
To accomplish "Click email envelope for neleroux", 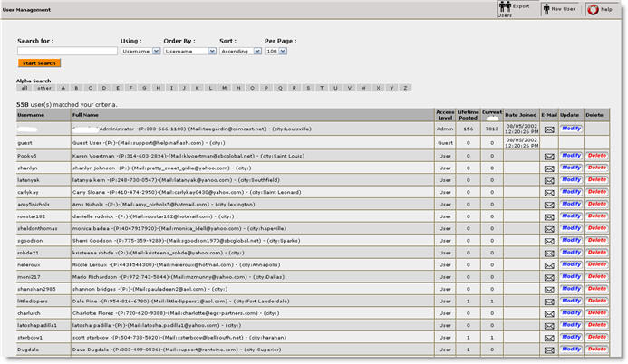I will click(549, 265).
